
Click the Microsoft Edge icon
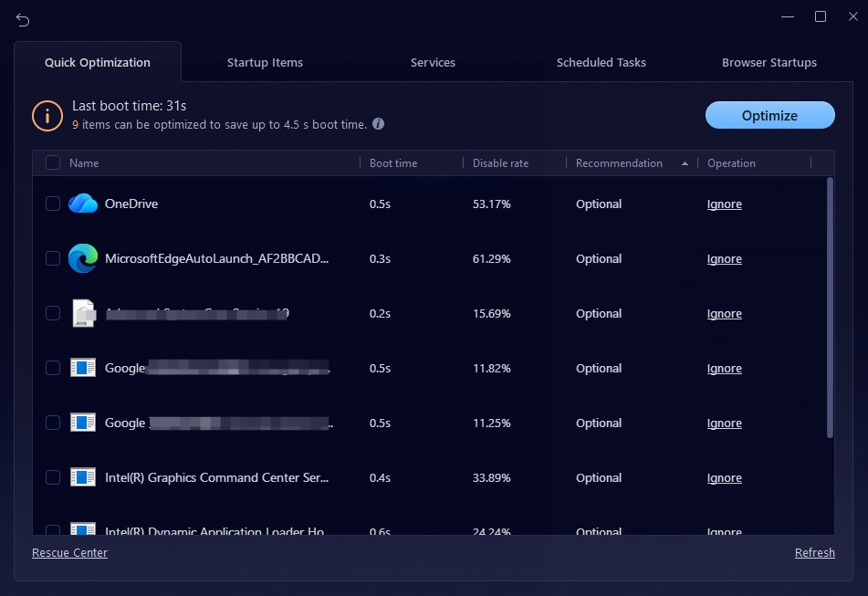83,258
